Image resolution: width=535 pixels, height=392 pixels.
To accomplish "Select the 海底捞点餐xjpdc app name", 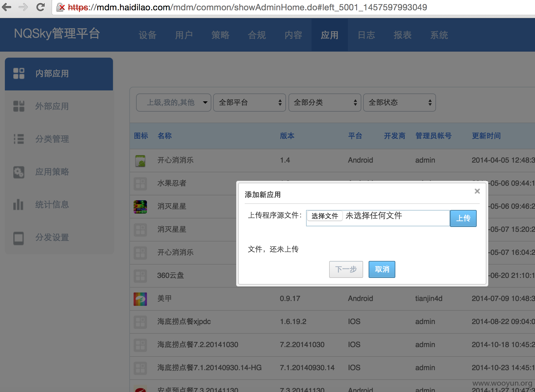I will pyautogui.click(x=184, y=322).
